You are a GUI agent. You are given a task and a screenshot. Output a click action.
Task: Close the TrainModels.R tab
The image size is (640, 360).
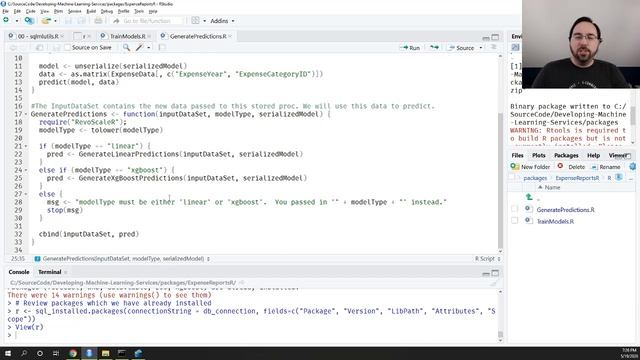149,36
